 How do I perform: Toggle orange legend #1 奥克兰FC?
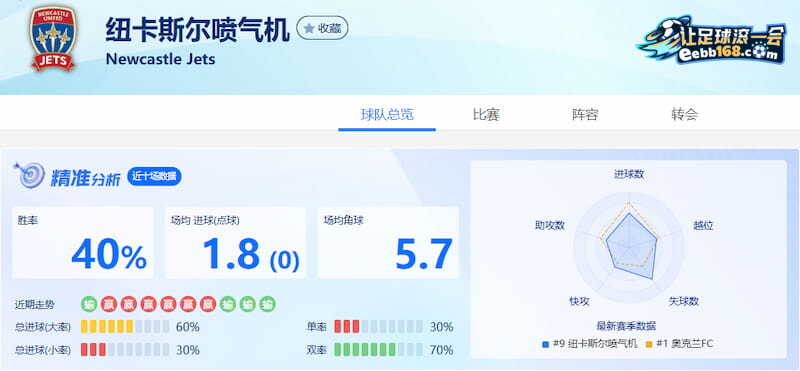pyautogui.click(x=679, y=344)
